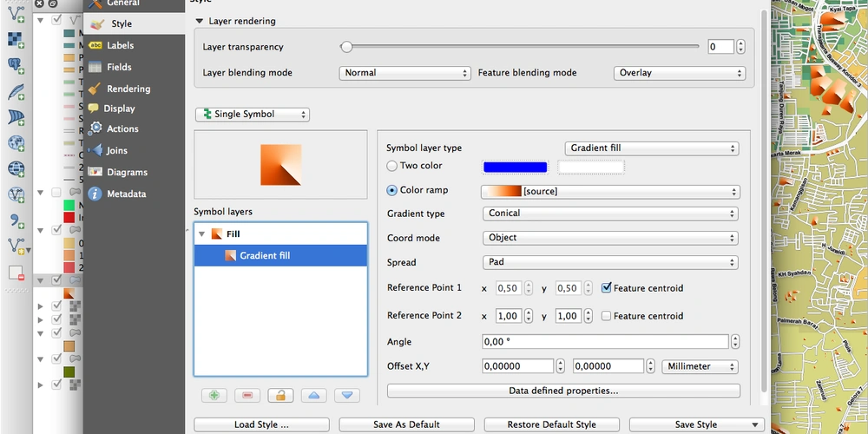Uncheck Feature centroid for Reference Point 1
Image resolution: width=868 pixels, height=434 pixels.
pyautogui.click(x=606, y=288)
